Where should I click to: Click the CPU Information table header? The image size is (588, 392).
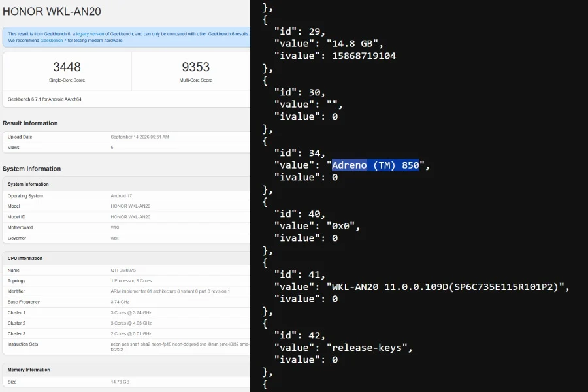tap(25, 259)
